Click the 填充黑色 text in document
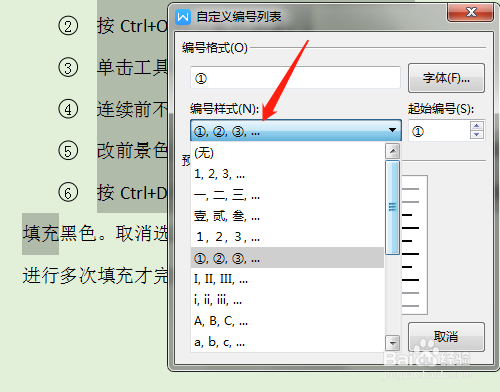This screenshot has width=500, height=392. pyautogui.click(x=59, y=233)
